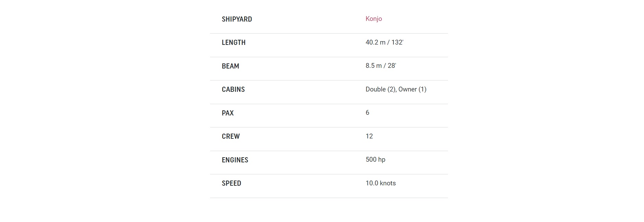The height and width of the screenshot is (222, 644).
Task: Click the 10.0 knots speed value
Action: click(x=381, y=183)
